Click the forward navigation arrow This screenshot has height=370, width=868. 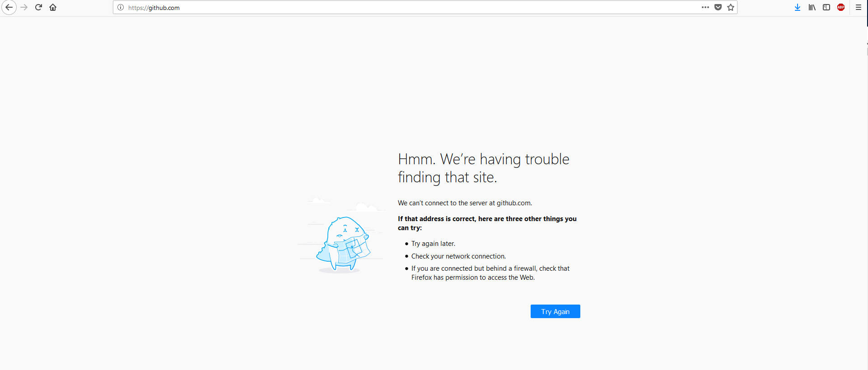[24, 7]
